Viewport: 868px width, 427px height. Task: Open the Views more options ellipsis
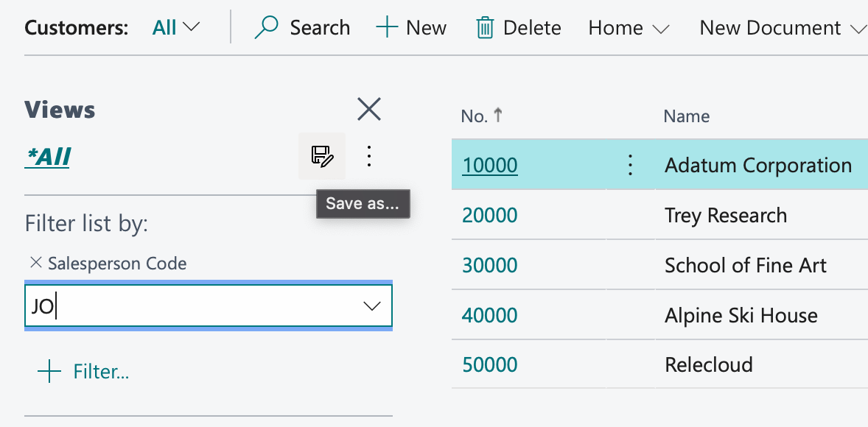369,156
